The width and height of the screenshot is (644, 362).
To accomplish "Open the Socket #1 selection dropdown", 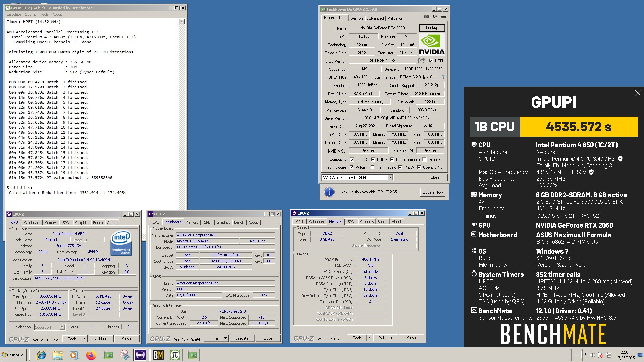I will pyautogui.click(x=62, y=327).
